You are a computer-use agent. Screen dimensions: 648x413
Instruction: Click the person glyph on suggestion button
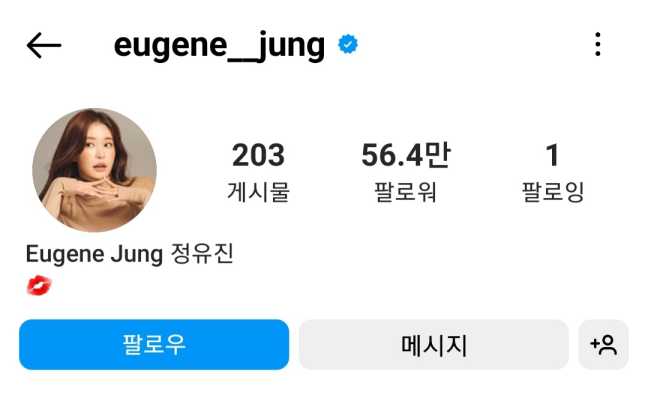pyautogui.click(x=607, y=345)
